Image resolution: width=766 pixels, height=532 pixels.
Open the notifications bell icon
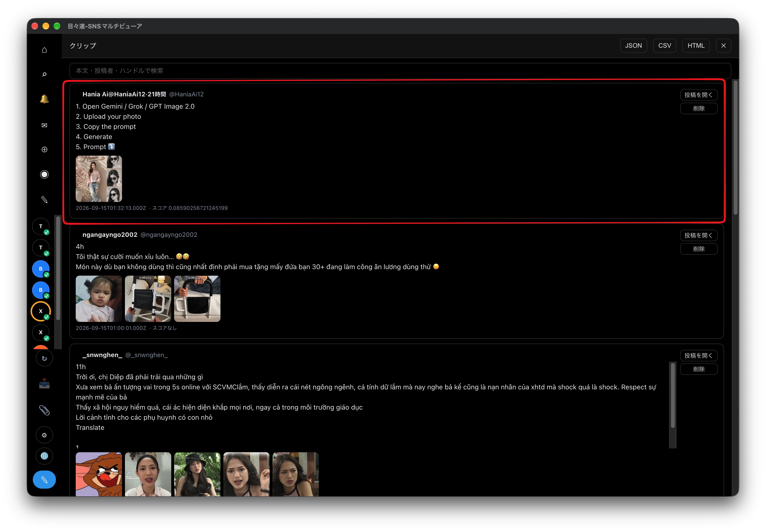pyautogui.click(x=44, y=99)
